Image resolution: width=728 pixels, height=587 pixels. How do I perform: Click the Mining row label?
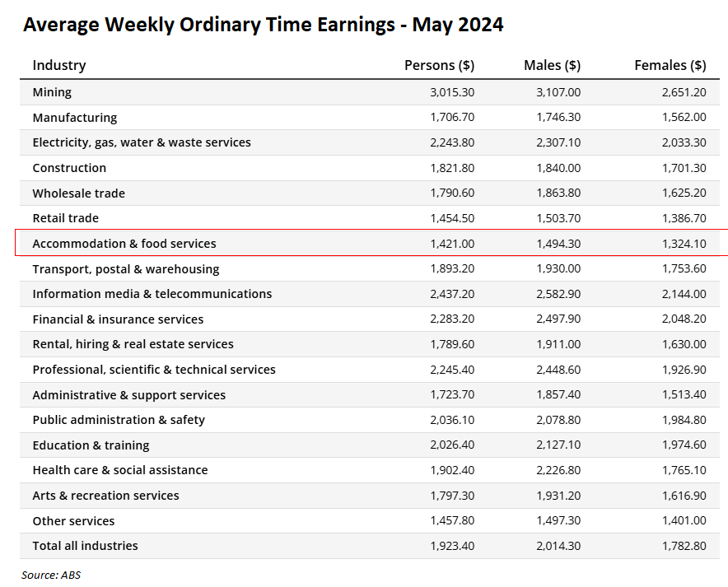coord(52,92)
